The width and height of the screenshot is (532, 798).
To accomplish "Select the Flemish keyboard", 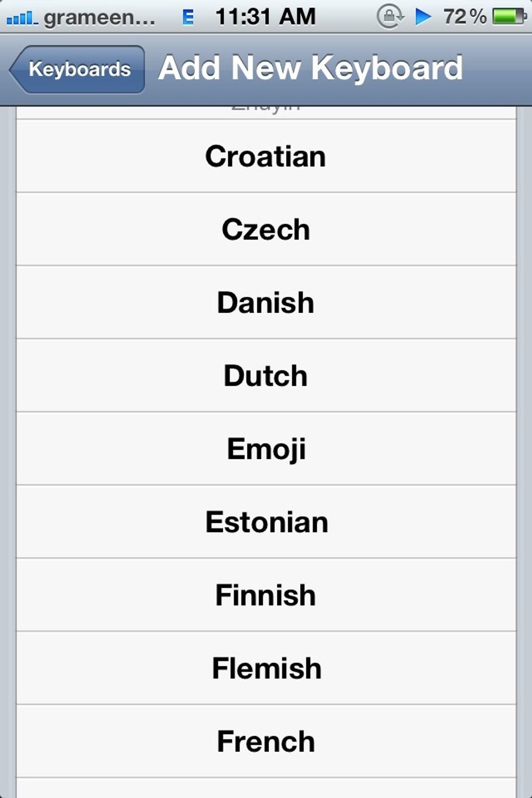I will [x=266, y=668].
